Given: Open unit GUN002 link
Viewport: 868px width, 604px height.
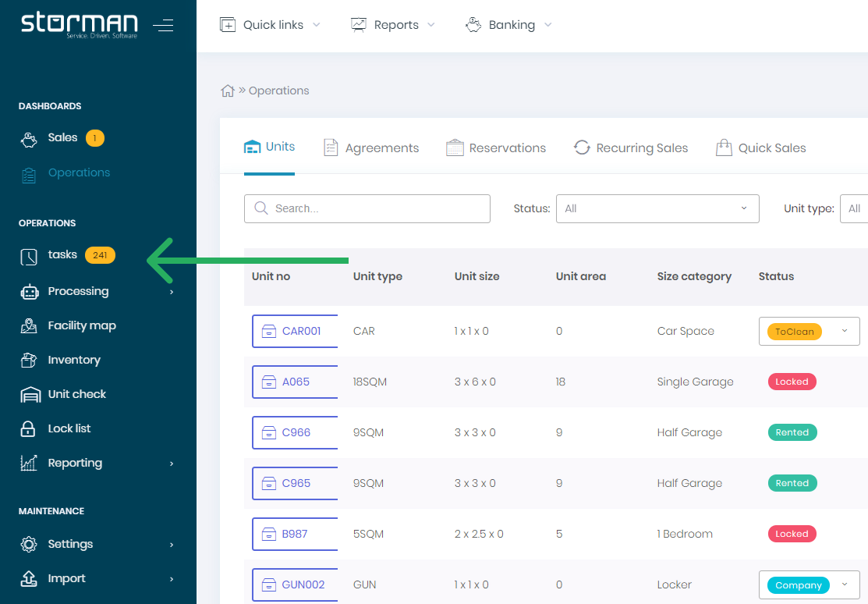Looking at the screenshot, I should pyautogui.click(x=303, y=584).
